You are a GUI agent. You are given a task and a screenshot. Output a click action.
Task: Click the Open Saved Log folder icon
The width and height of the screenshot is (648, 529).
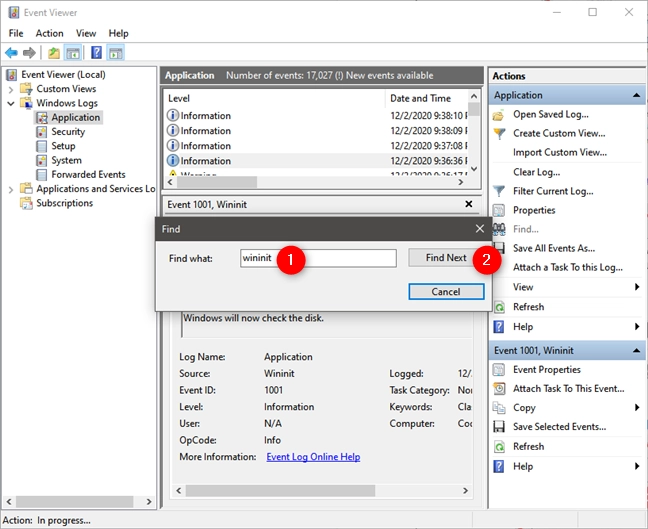(x=499, y=114)
